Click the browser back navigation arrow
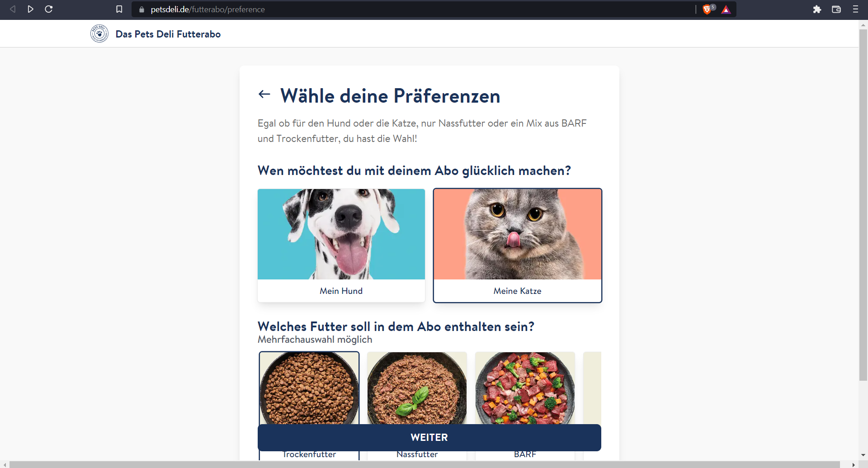The height and width of the screenshot is (468, 868). (x=13, y=9)
